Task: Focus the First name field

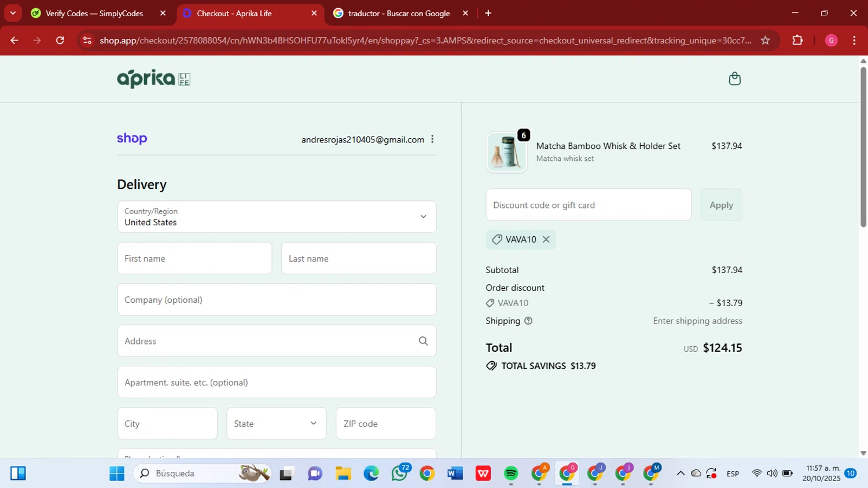Action: pyautogui.click(x=194, y=258)
